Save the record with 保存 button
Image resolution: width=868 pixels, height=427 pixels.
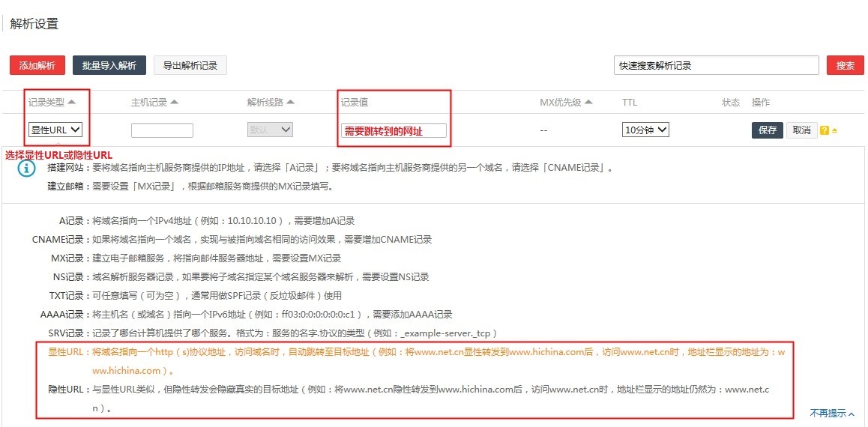768,130
